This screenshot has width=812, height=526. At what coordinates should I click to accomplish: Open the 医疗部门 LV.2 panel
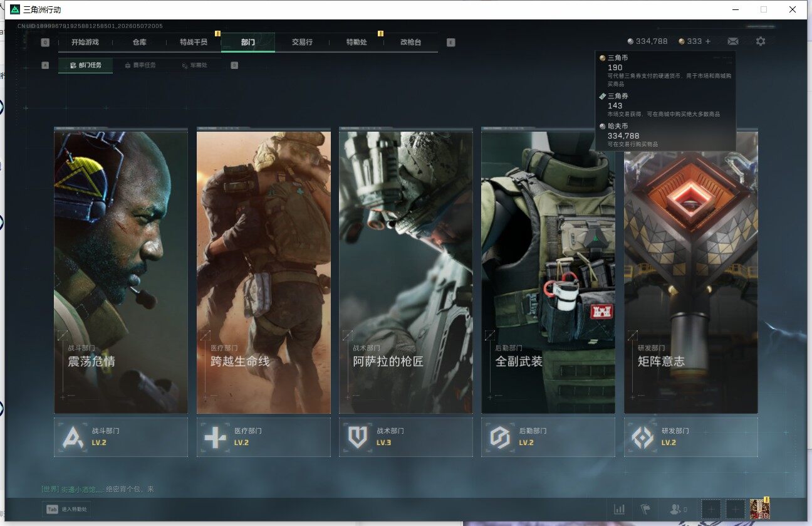click(264, 437)
